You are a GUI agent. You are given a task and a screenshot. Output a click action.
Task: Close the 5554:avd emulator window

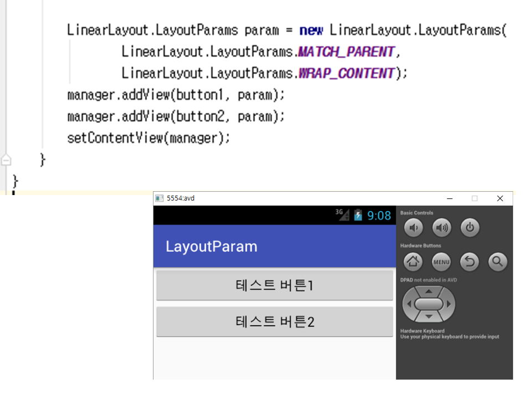[x=500, y=198]
